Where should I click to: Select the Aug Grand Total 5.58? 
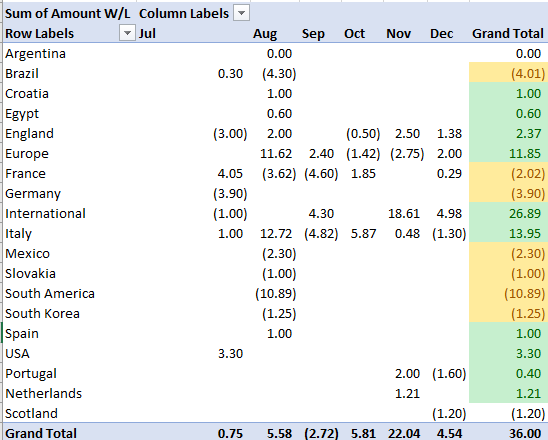(x=279, y=433)
